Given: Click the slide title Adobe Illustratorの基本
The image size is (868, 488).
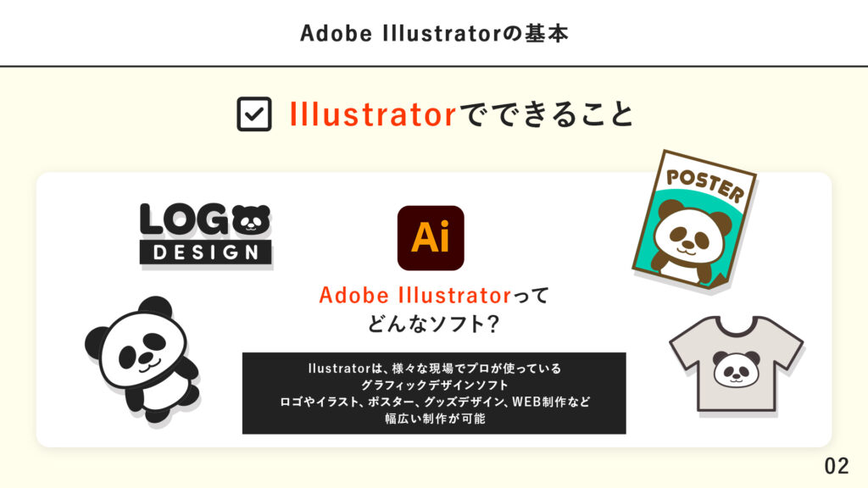Looking at the screenshot, I should (434, 33).
